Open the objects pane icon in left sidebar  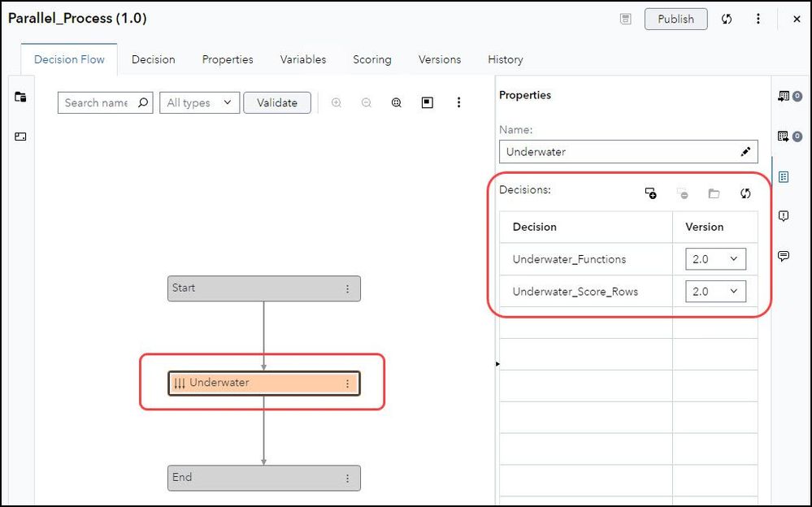click(x=20, y=97)
